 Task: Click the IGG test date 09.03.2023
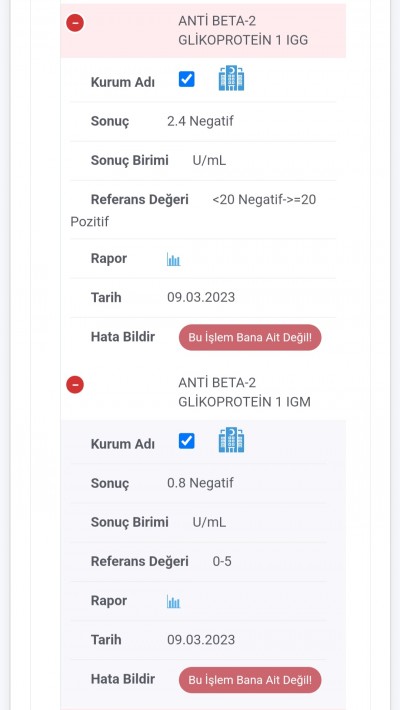[x=201, y=297]
